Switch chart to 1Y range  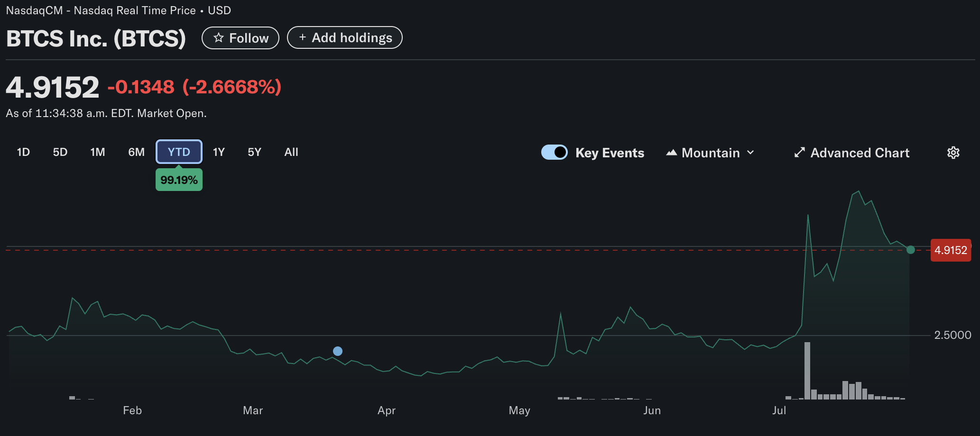(219, 152)
